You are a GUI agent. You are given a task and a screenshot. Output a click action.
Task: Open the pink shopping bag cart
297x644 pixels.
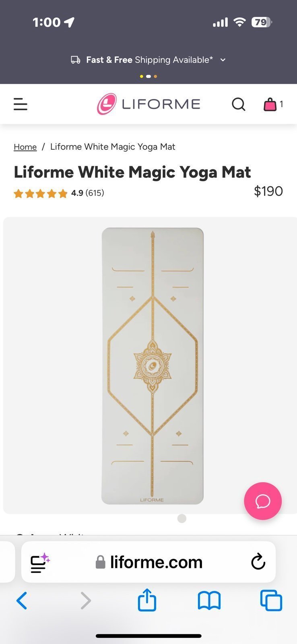tap(270, 104)
